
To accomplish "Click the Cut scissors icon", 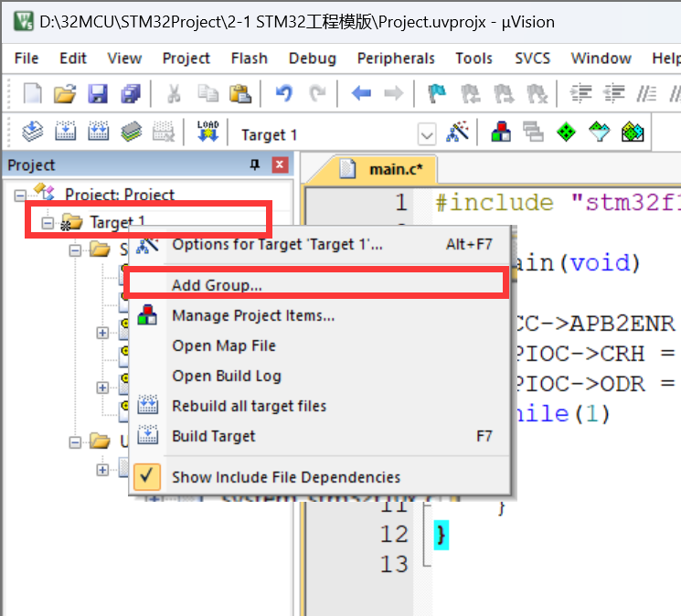I will tap(174, 93).
